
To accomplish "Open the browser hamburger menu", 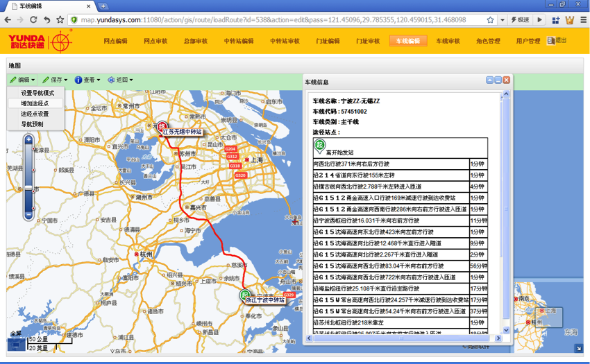I will [x=583, y=20].
